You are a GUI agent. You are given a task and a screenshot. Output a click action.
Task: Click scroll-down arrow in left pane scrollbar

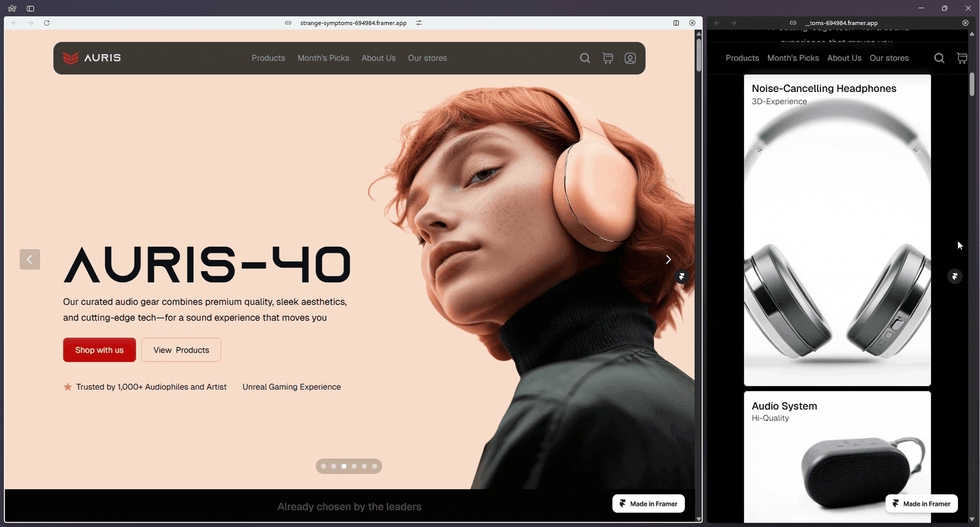coord(698,519)
